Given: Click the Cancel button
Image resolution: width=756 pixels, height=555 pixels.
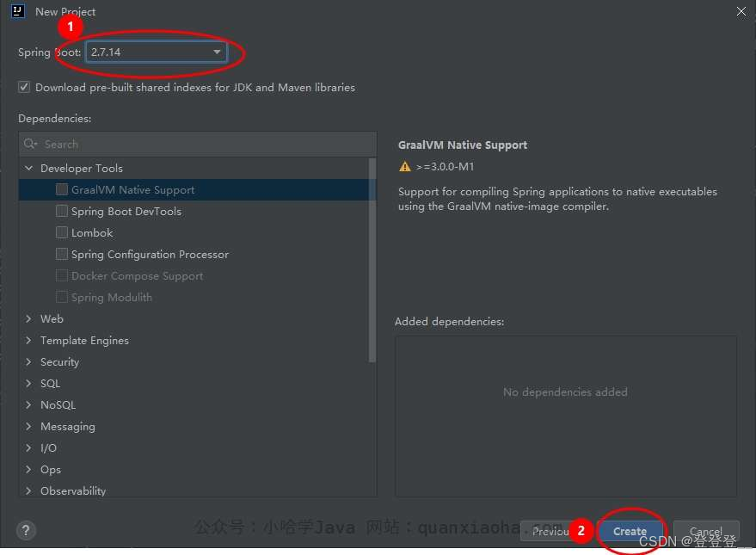Looking at the screenshot, I should 706,531.
